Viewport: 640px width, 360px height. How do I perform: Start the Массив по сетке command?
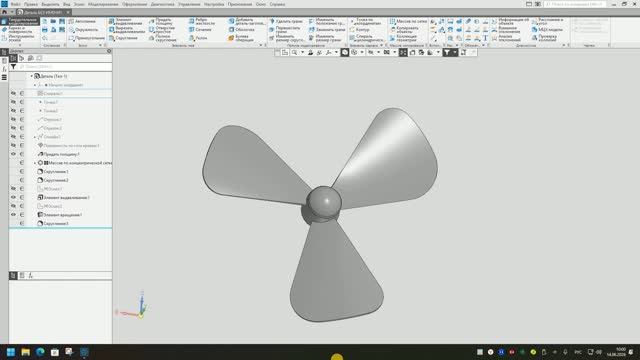pyautogui.click(x=408, y=21)
